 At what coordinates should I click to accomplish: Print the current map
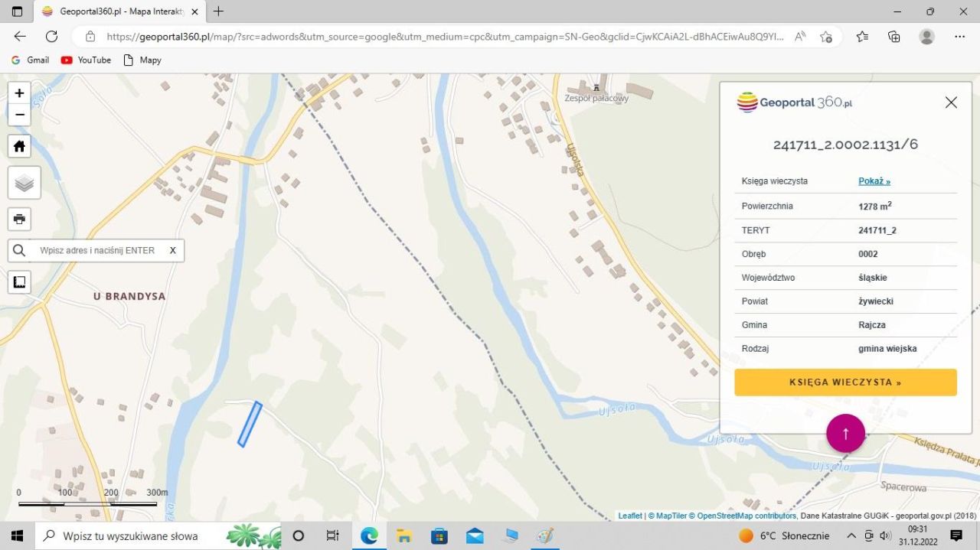pos(19,219)
